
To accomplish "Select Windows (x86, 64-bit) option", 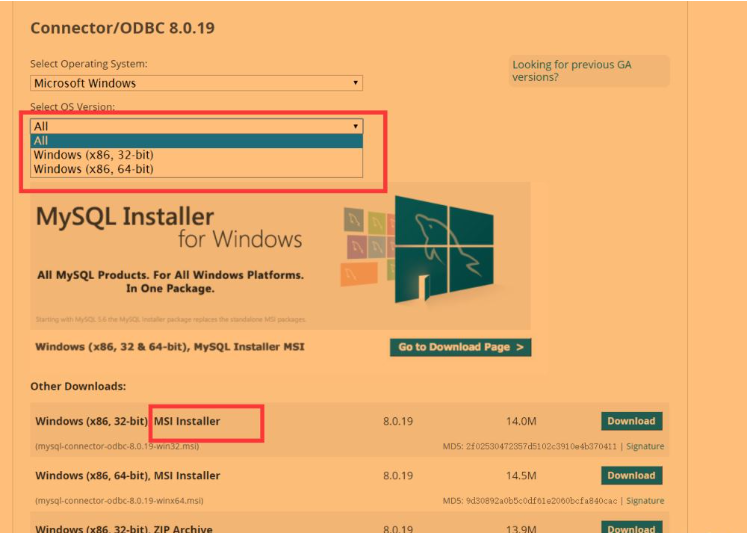I will (196, 169).
